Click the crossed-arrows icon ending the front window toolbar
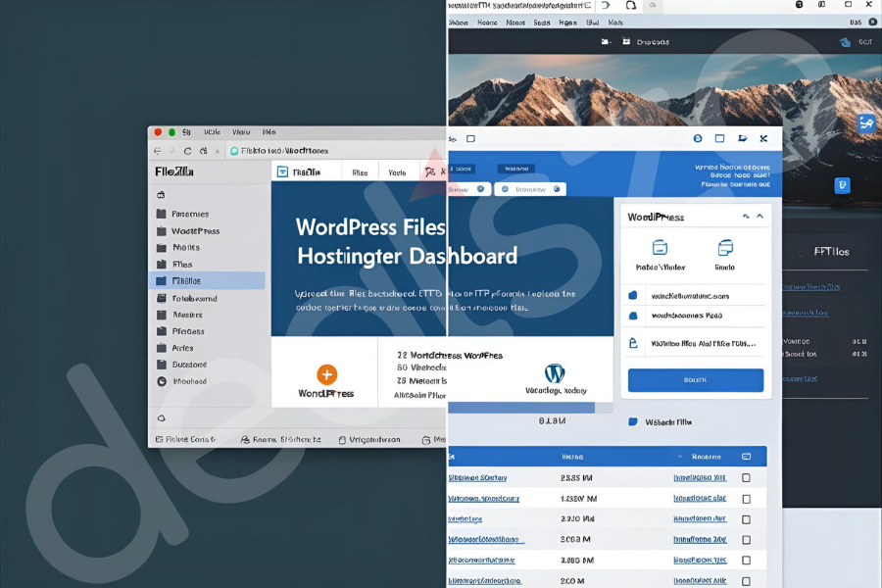 pyautogui.click(x=763, y=138)
